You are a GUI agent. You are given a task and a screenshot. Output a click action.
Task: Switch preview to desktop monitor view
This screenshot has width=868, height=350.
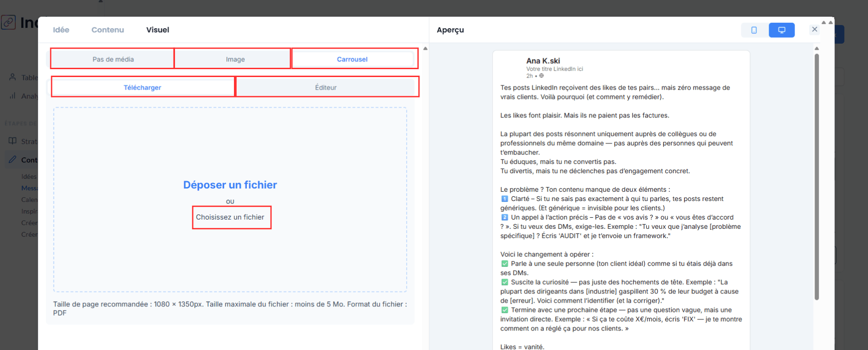pos(782,30)
